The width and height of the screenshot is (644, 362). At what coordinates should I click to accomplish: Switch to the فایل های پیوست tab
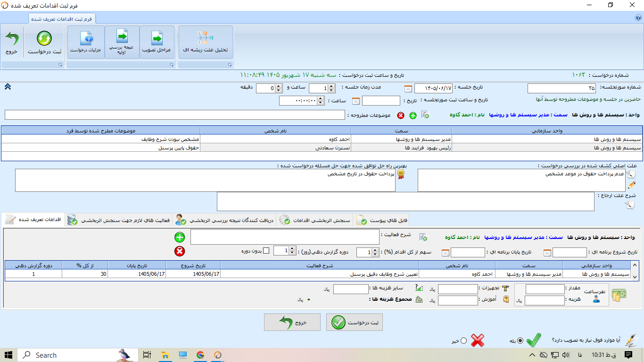[x=381, y=220]
